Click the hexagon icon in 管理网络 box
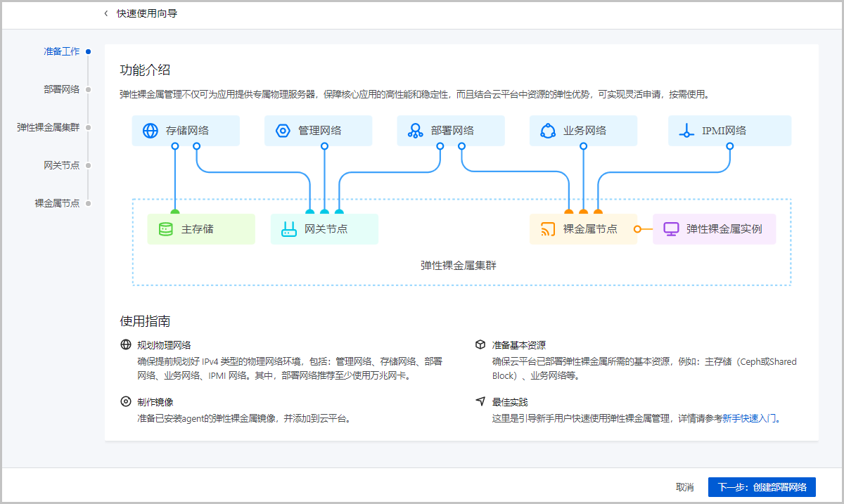844x504 pixels. pos(283,131)
